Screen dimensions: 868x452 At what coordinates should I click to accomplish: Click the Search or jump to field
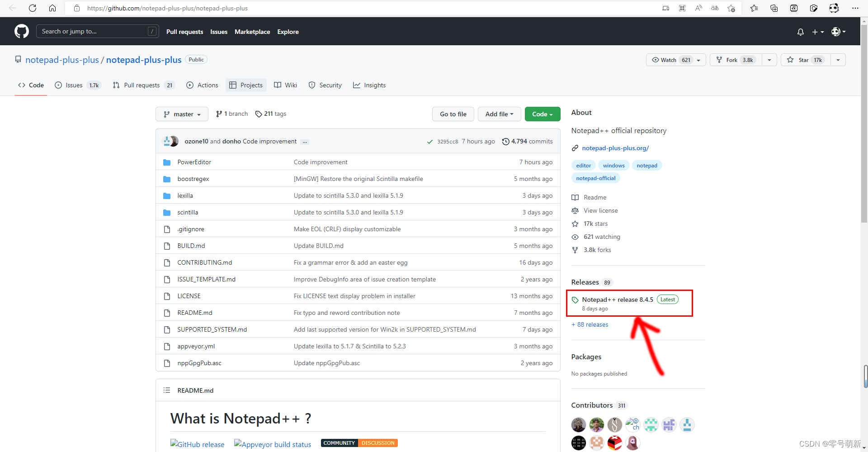[x=97, y=31]
